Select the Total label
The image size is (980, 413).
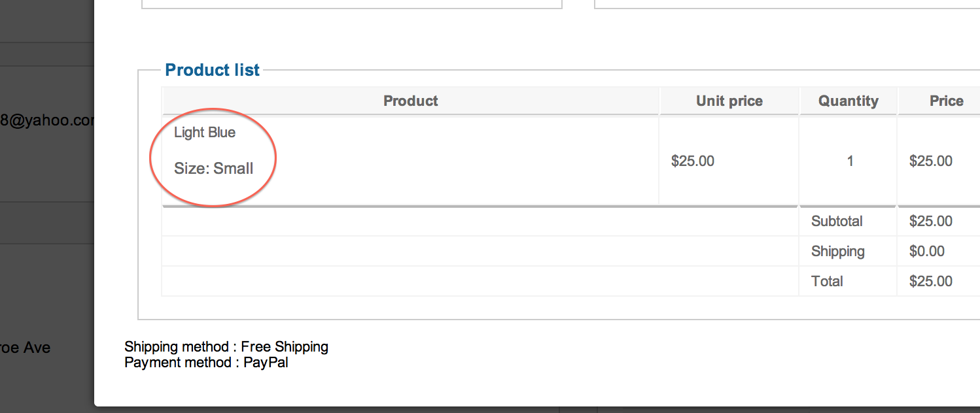[x=827, y=282]
